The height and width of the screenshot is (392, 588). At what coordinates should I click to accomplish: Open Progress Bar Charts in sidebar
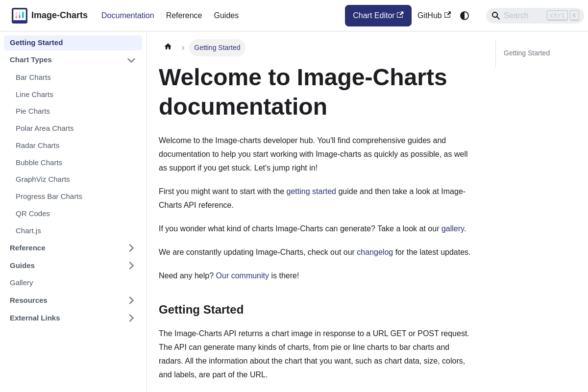click(x=49, y=196)
